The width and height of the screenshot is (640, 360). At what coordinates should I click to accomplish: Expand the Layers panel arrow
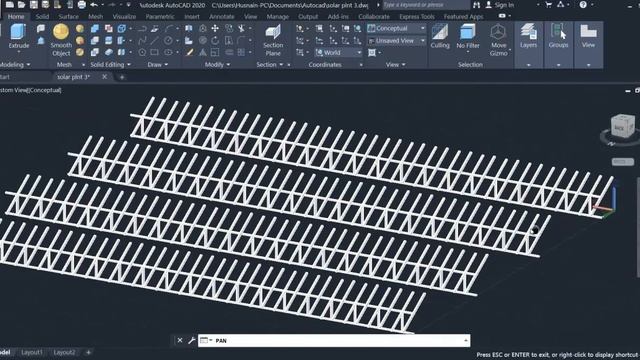click(x=529, y=65)
